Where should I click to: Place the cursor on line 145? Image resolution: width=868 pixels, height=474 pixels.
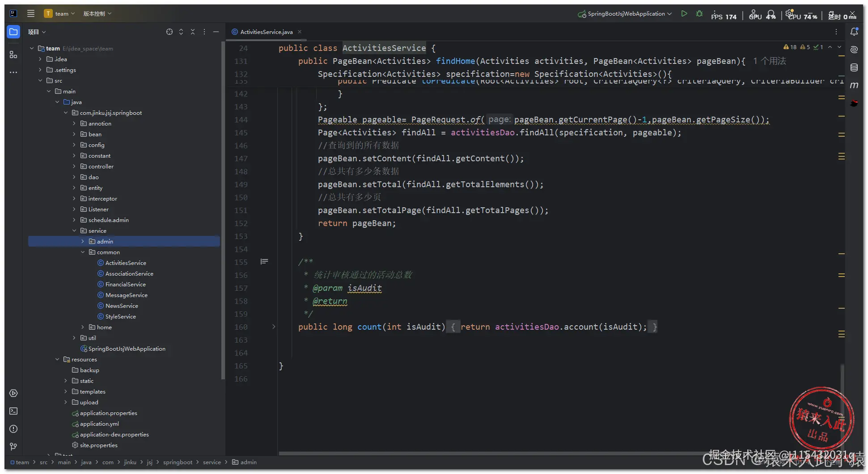click(500, 133)
